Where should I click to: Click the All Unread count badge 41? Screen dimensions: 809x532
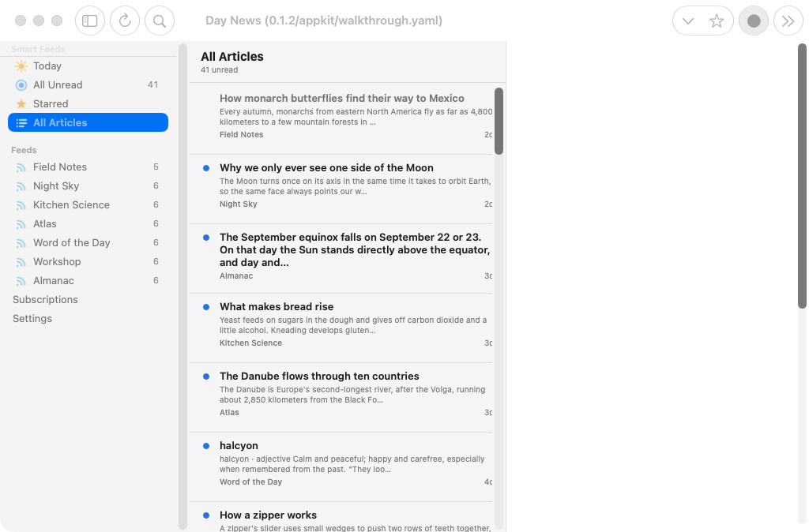pos(152,84)
